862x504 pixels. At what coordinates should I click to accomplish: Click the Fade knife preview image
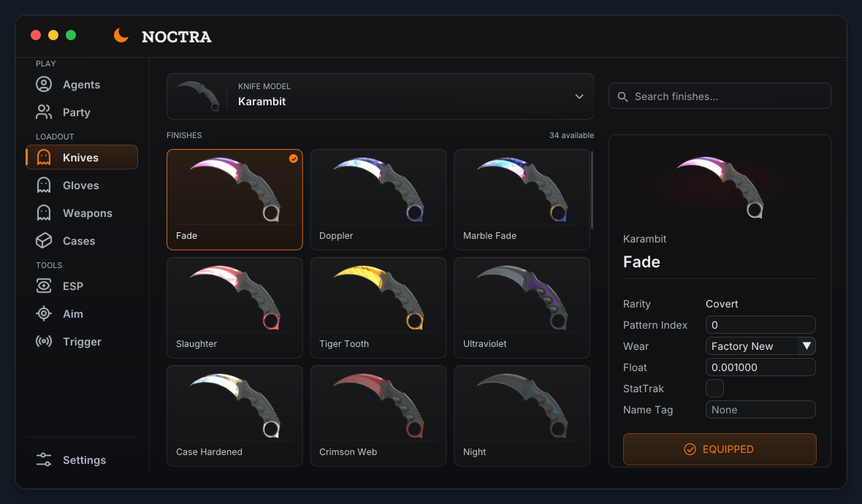[x=720, y=187]
